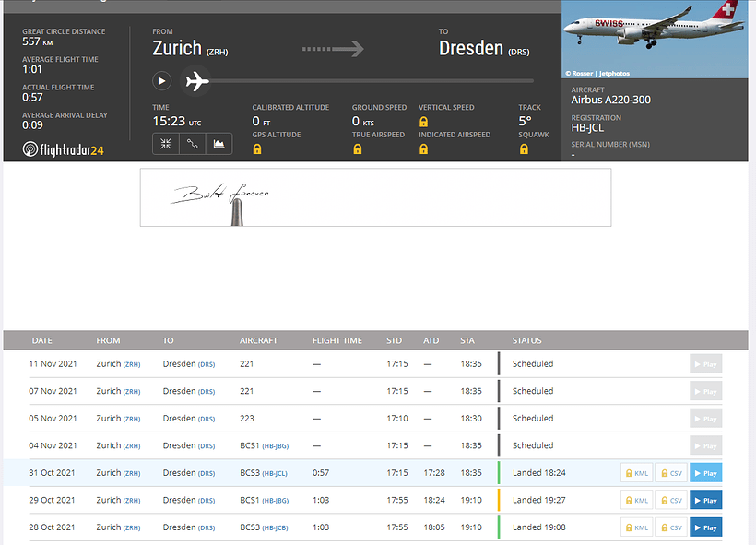The height and width of the screenshot is (545, 756).
Task: Open ZRH link in 07 Nov 2021 row
Action: tap(132, 392)
